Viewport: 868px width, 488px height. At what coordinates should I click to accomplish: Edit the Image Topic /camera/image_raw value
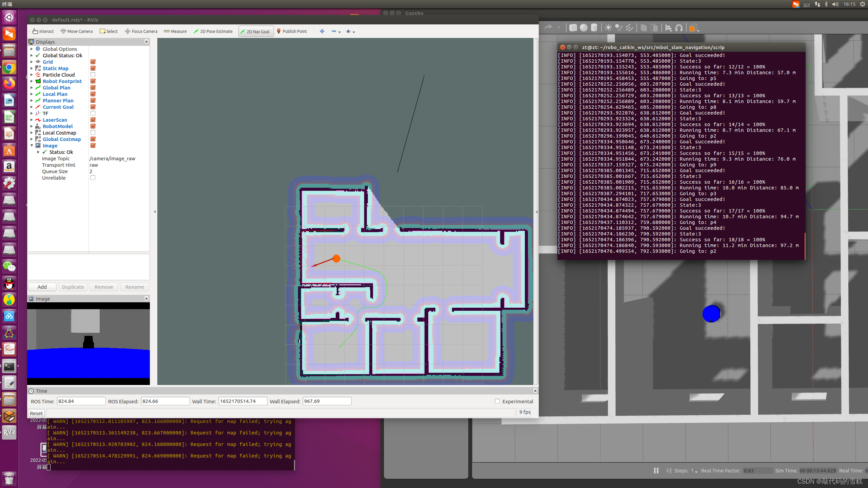tap(113, 158)
